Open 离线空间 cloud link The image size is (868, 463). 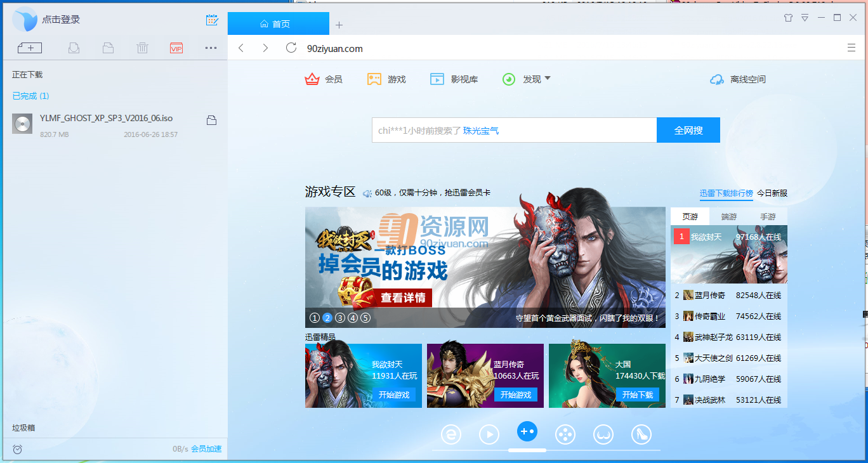[738, 79]
